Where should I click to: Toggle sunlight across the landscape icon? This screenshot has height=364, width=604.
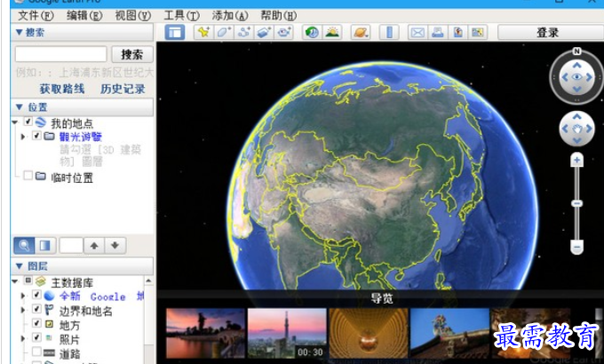pos(332,32)
